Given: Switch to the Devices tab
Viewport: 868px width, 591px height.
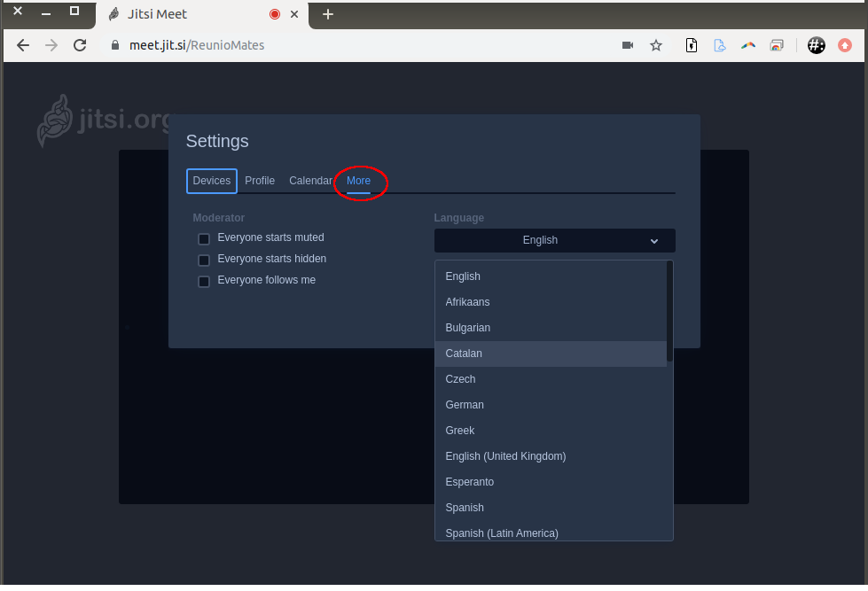Looking at the screenshot, I should click(212, 181).
